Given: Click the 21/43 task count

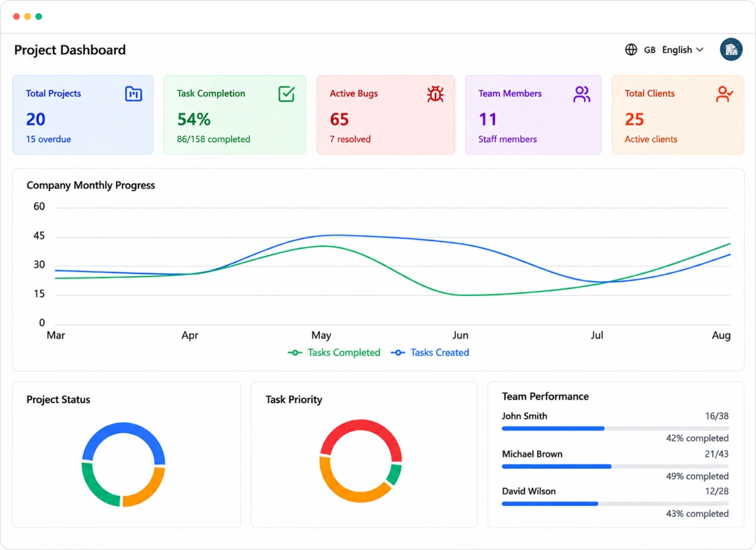Looking at the screenshot, I should (717, 454).
